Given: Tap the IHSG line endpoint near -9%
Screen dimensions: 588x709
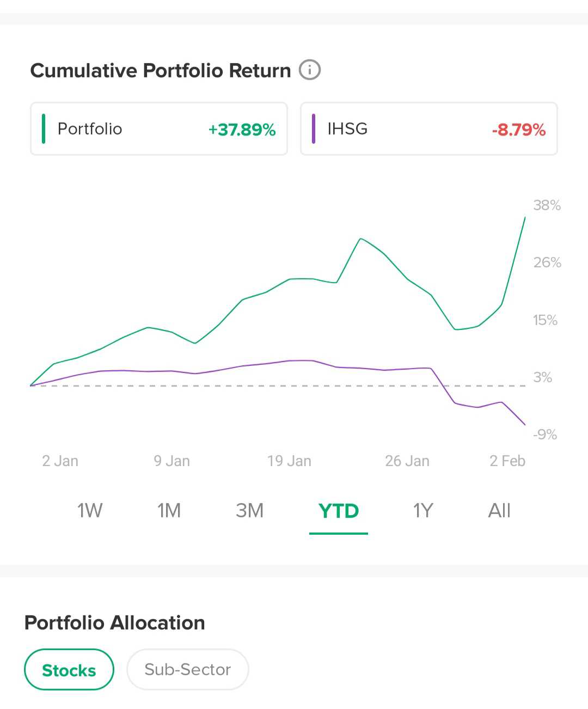Looking at the screenshot, I should pos(524,424).
